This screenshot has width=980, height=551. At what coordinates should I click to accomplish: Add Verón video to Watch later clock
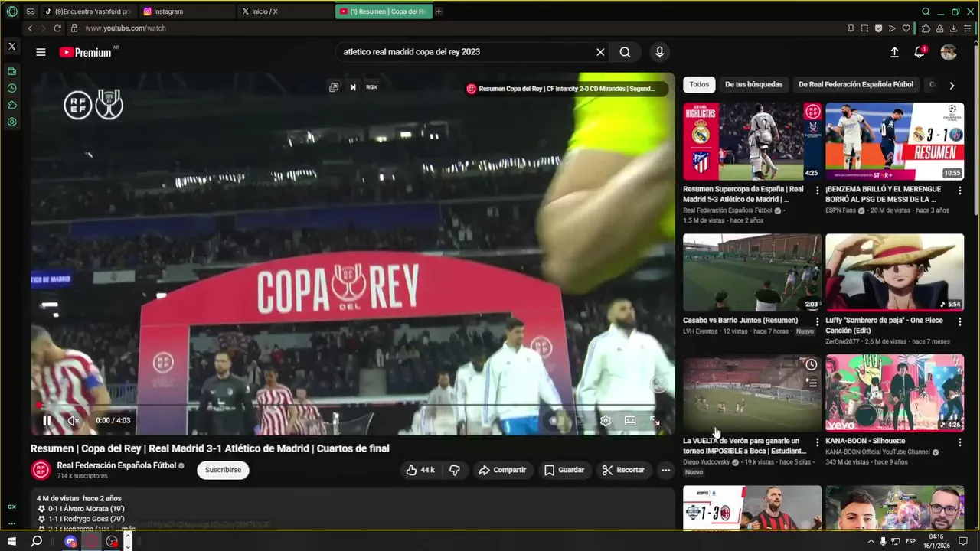click(811, 365)
